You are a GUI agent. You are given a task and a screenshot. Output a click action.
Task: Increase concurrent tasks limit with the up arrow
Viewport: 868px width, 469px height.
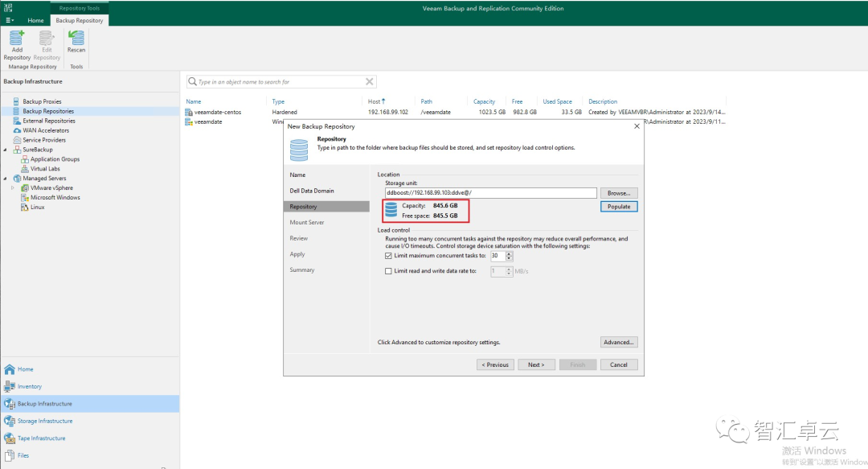509,253
